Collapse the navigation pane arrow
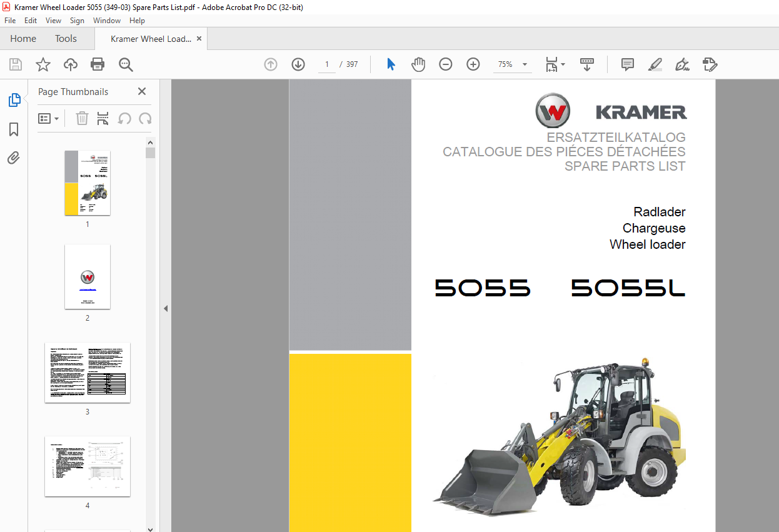The image size is (779, 532). coord(166,308)
